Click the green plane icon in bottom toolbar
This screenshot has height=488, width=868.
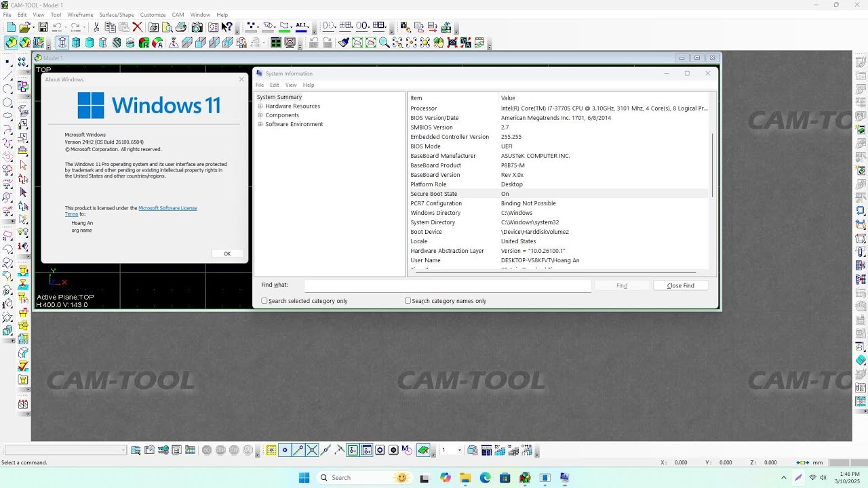click(423, 450)
